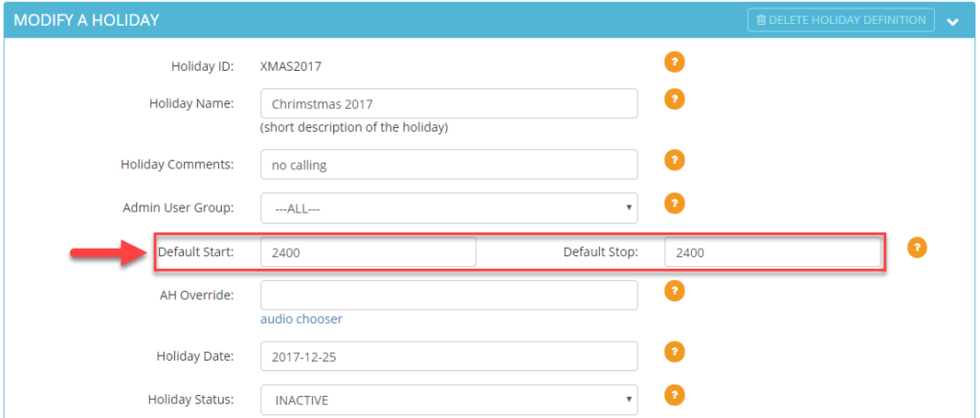Click help icon next to Holiday Status
This screenshot has width=980, height=418.
[675, 395]
